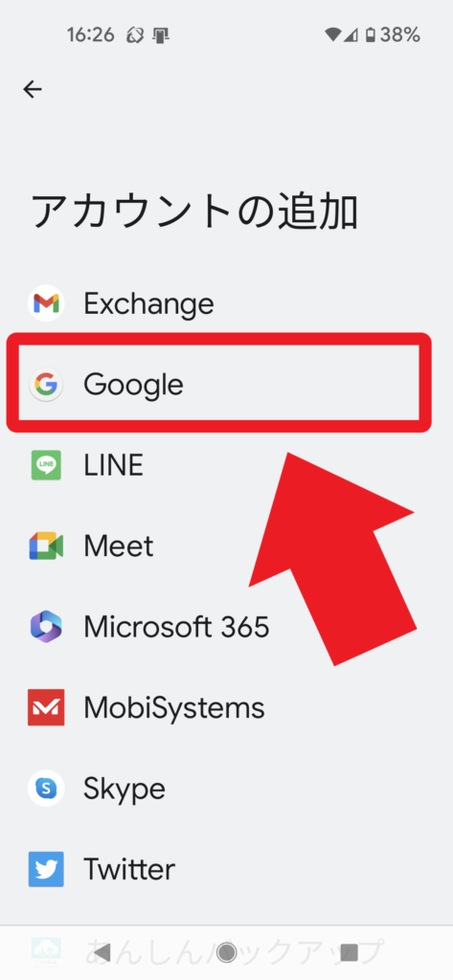Choose MobiSystems account entry
Screen dimensions: 453x980
coord(226,707)
